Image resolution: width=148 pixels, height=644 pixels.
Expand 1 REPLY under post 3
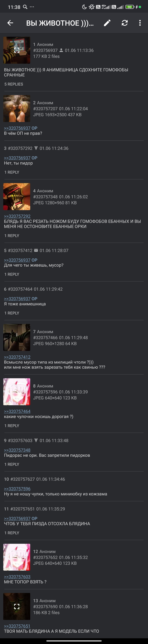(12, 172)
